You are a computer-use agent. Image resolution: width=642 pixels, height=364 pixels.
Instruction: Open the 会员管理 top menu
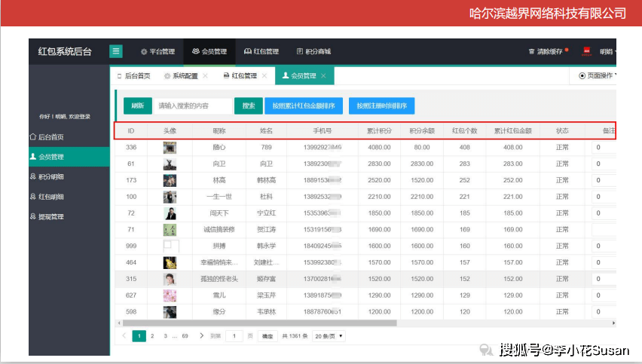click(209, 51)
